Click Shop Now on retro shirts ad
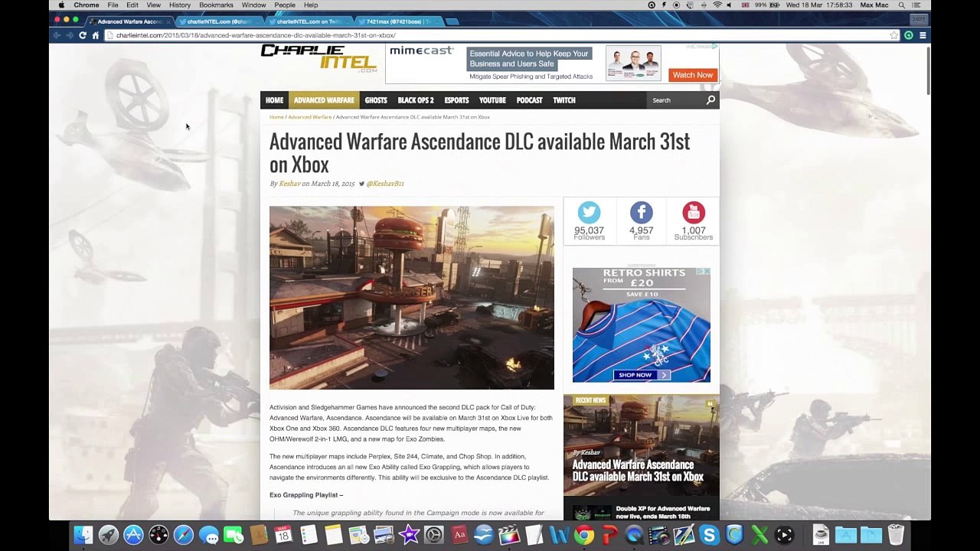Screen dimensions: 980x551 pos(642,375)
